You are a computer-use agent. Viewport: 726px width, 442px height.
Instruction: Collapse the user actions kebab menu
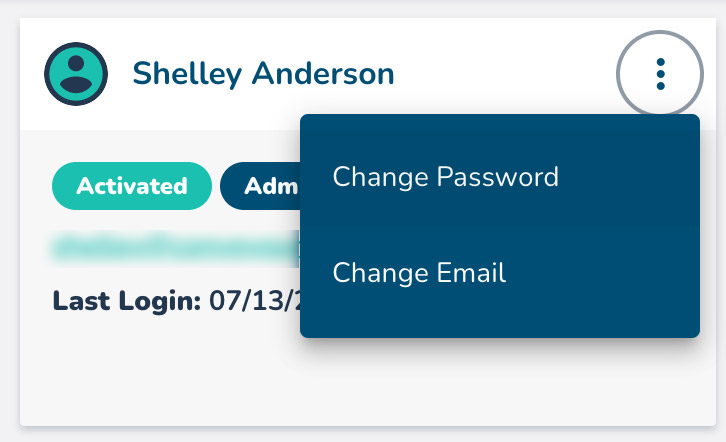click(x=660, y=74)
